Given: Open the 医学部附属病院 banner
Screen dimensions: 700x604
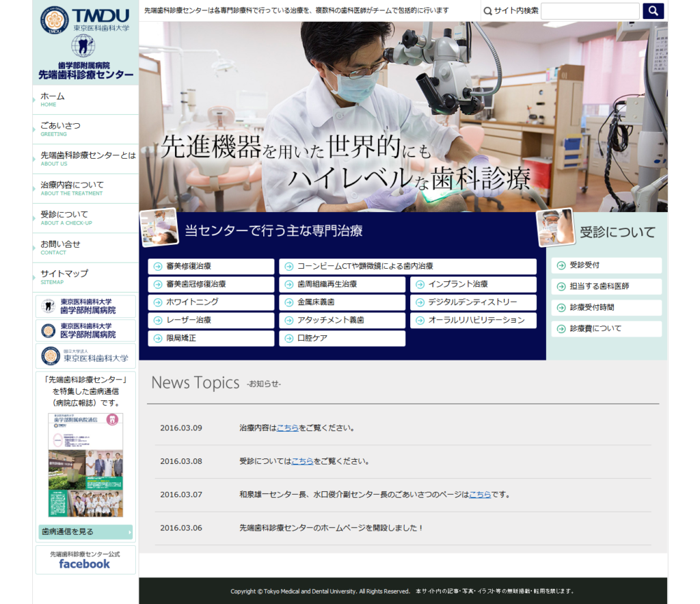Looking at the screenshot, I should click(x=85, y=331).
